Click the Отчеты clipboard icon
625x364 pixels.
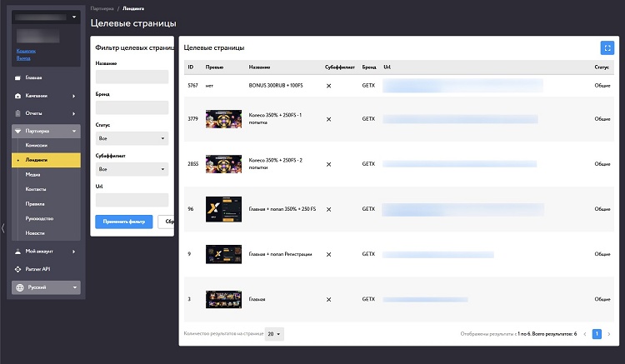[17, 113]
